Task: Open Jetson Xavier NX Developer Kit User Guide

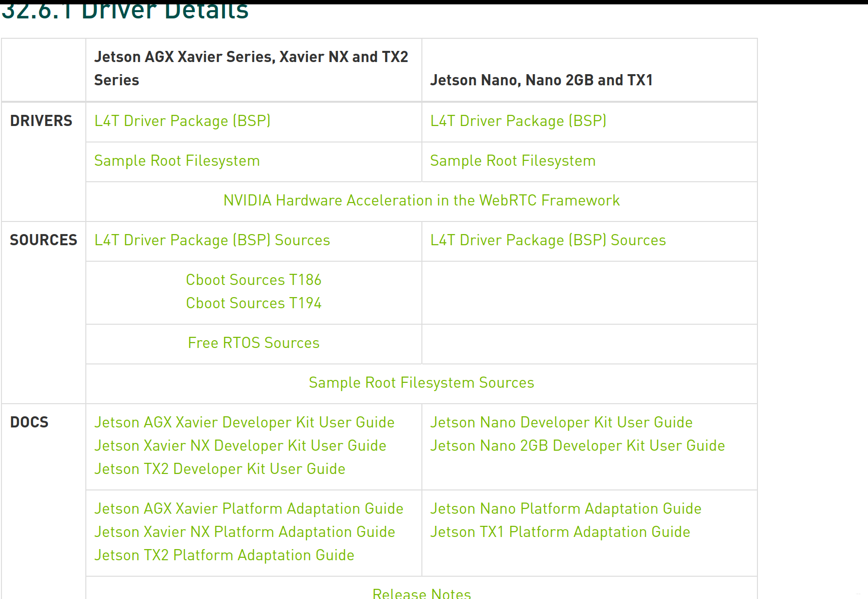Action: (241, 445)
